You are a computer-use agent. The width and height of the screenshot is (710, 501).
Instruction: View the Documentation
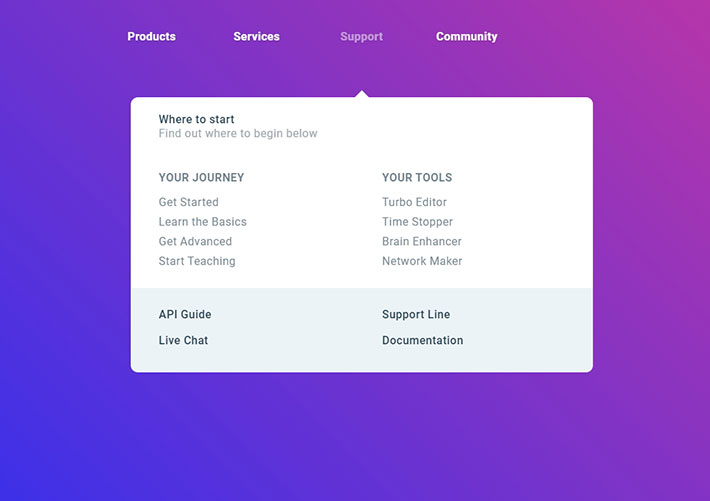point(422,340)
